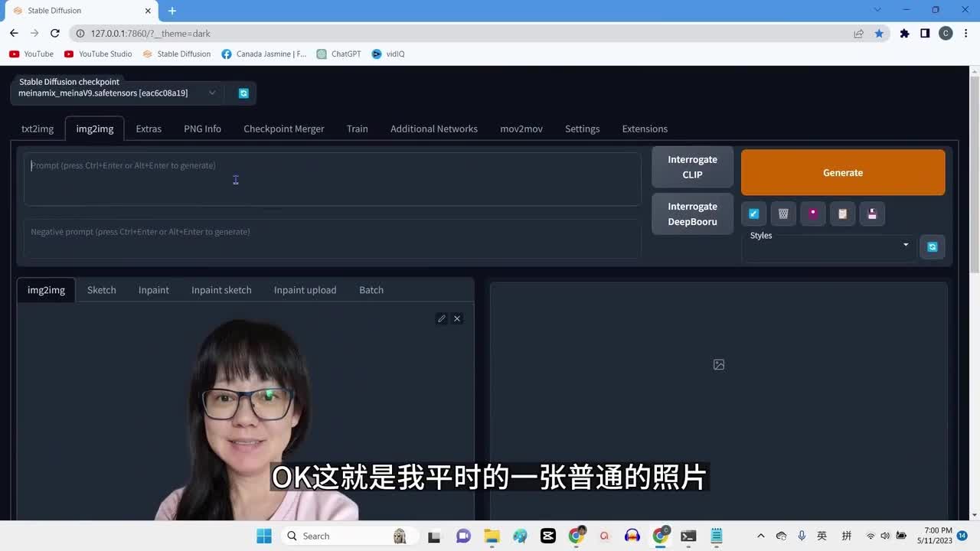Screen dimensions: 980x551
Task: Click into the Negative prompt field
Action: pos(332,239)
